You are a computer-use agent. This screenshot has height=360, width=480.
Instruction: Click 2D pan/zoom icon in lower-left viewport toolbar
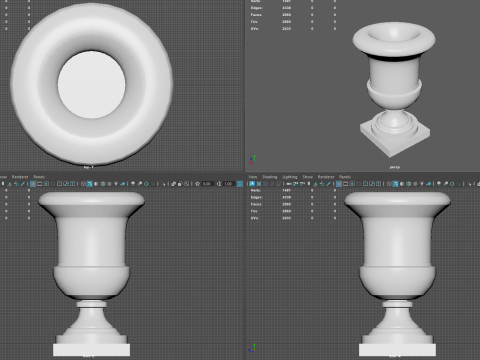tap(16, 184)
